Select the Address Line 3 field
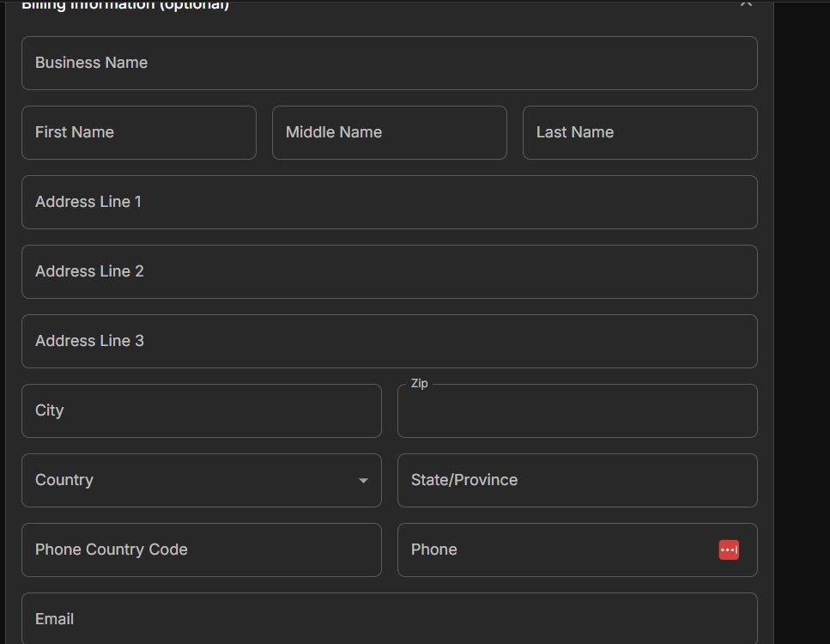 [x=389, y=341]
